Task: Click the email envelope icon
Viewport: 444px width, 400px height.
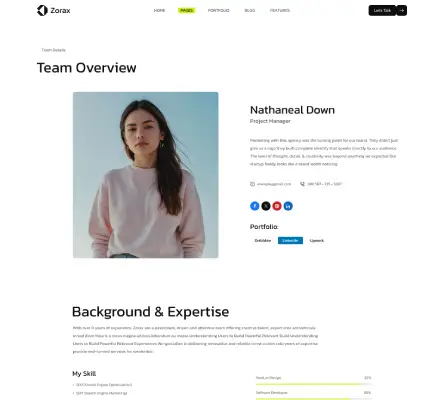Action: click(x=252, y=184)
